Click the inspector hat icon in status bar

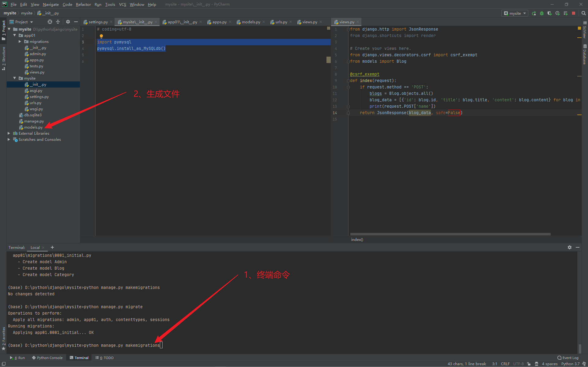537,364
